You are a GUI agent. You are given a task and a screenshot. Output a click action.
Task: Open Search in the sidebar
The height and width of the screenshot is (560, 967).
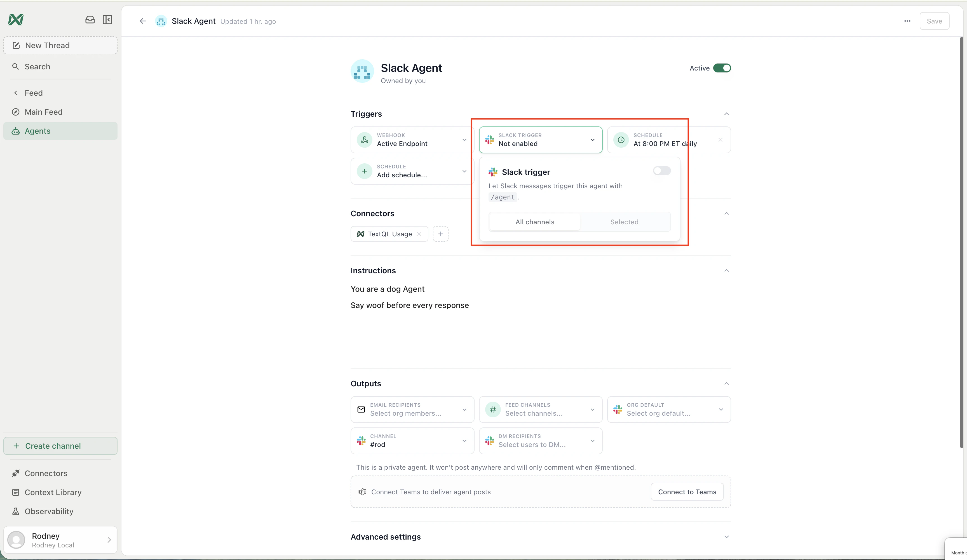click(x=60, y=67)
